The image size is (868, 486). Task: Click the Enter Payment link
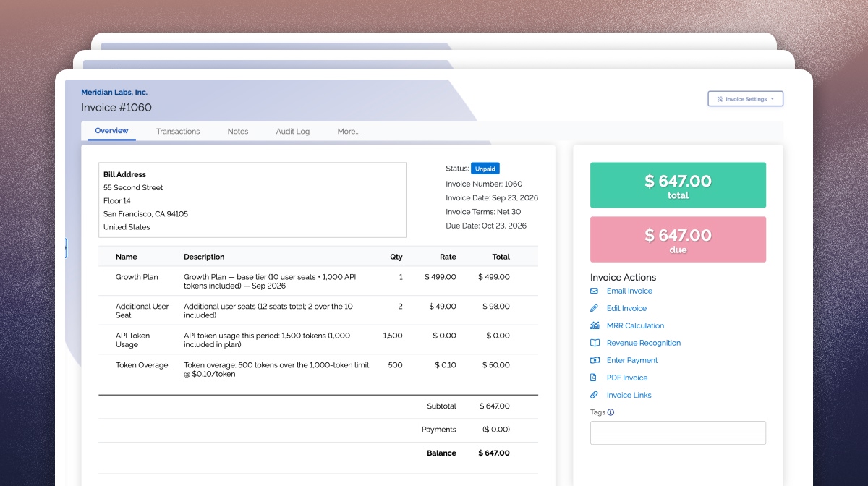click(632, 360)
